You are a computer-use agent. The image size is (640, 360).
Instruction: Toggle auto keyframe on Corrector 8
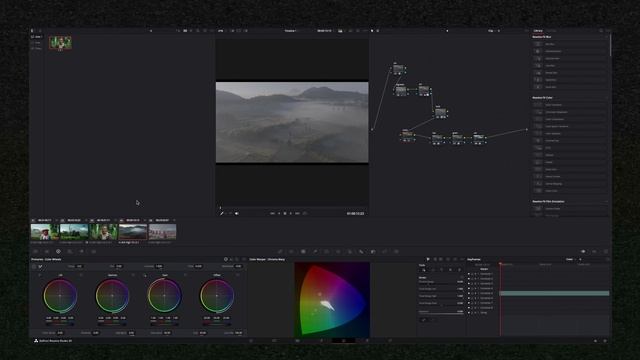click(x=476, y=308)
